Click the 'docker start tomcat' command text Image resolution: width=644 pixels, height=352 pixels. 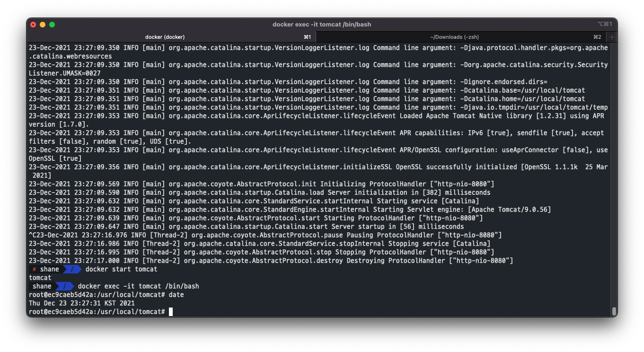point(121,269)
